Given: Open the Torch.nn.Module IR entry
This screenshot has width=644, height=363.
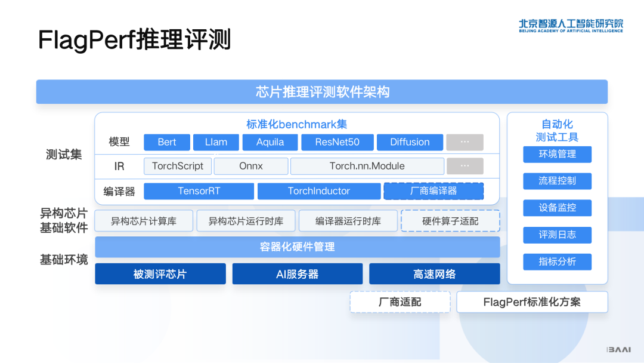Looking at the screenshot, I should [x=367, y=166].
